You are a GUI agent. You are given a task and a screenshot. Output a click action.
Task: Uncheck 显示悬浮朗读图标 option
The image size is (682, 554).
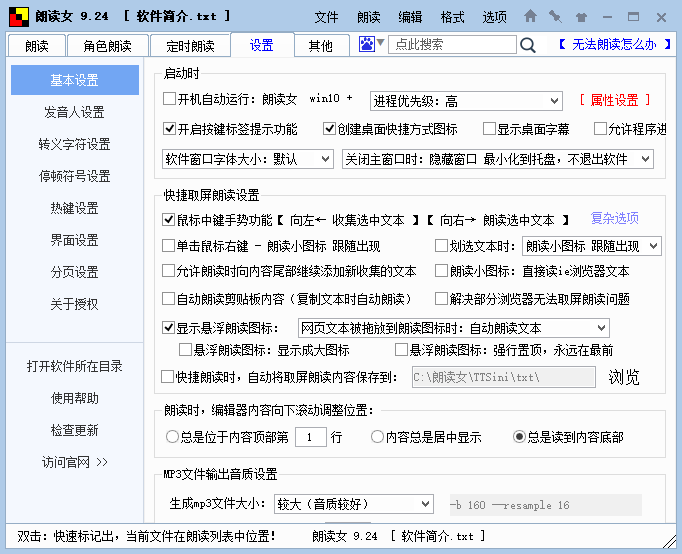[x=169, y=327]
